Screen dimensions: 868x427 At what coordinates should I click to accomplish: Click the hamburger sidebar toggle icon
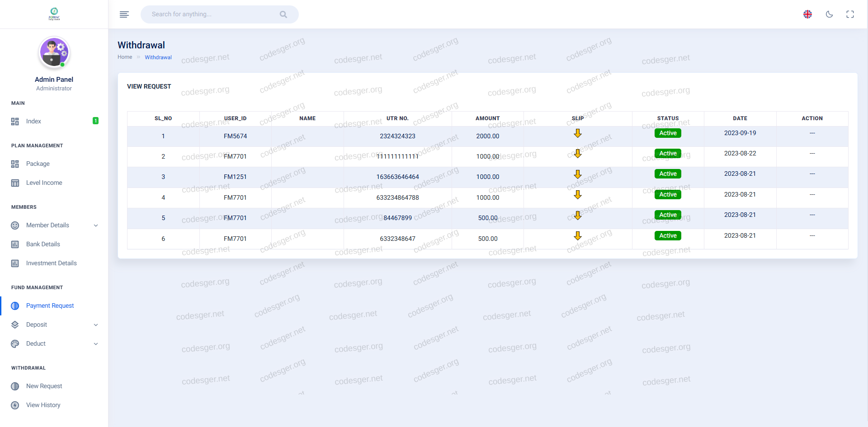(124, 14)
